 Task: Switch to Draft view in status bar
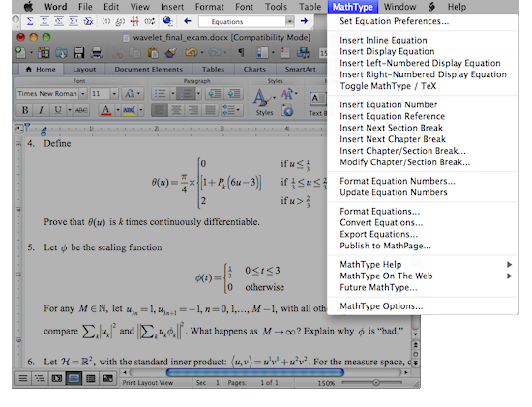click(23, 378)
